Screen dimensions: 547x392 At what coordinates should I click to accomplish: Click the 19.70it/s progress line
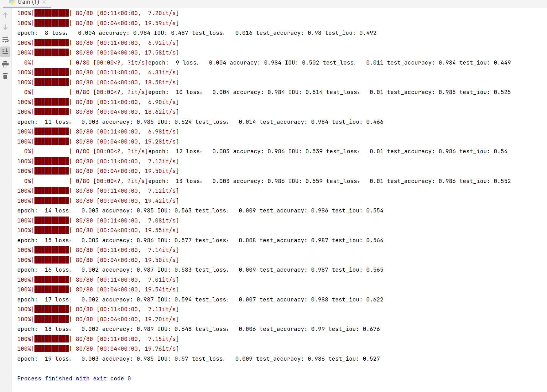coord(98,319)
